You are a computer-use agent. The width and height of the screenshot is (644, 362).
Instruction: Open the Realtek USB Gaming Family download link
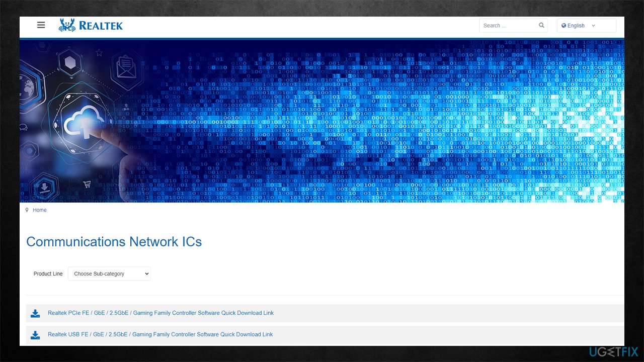[x=159, y=334]
